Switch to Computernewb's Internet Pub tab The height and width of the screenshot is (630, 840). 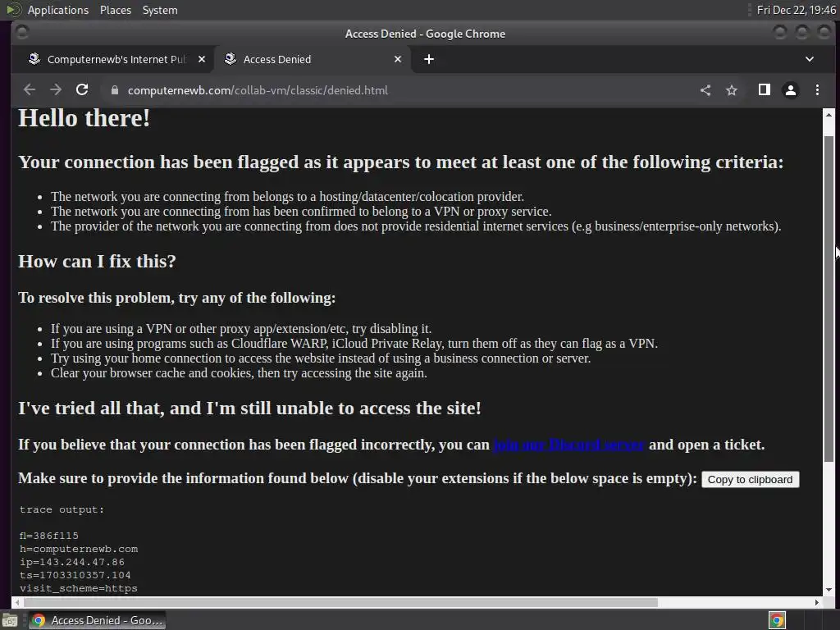(115, 59)
